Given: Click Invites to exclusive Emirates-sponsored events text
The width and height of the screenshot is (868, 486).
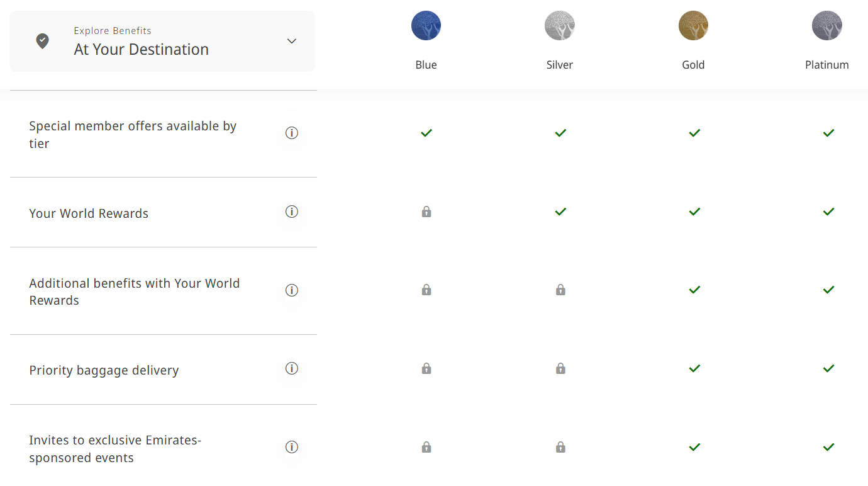Looking at the screenshot, I should 115,449.
